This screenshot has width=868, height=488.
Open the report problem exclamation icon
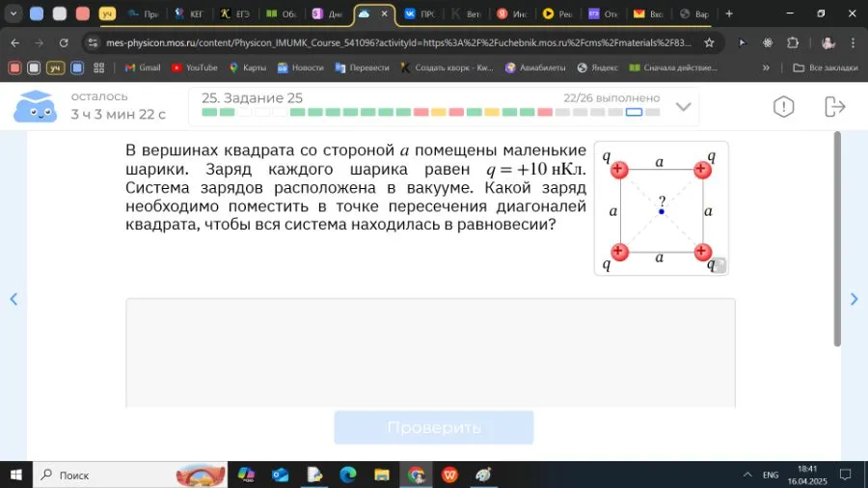pos(784,106)
